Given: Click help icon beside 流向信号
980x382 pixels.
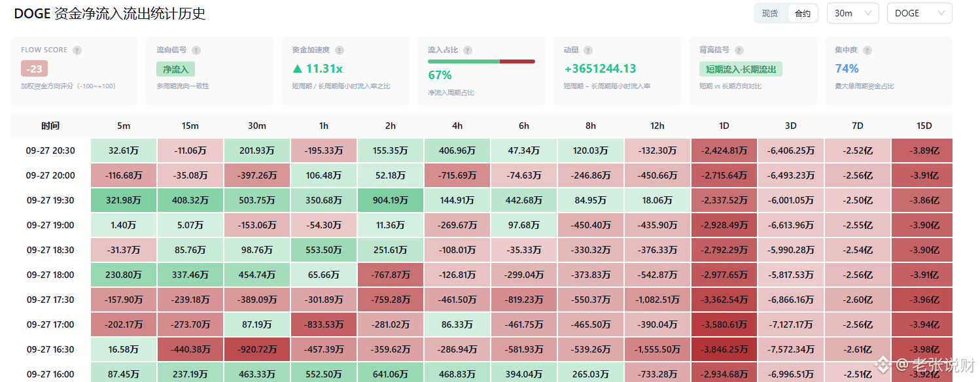Looking at the screenshot, I should coord(196,50).
